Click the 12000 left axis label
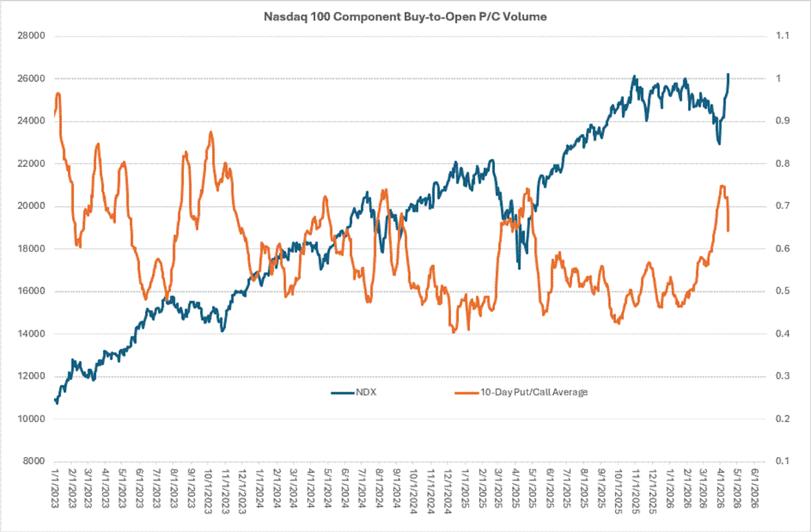This screenshot has height=532, width=811. [x=31, y=376]
